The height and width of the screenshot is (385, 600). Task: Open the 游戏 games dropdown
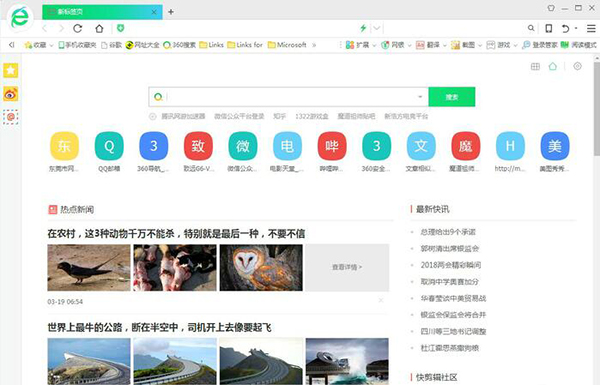(x=501, y=45)
